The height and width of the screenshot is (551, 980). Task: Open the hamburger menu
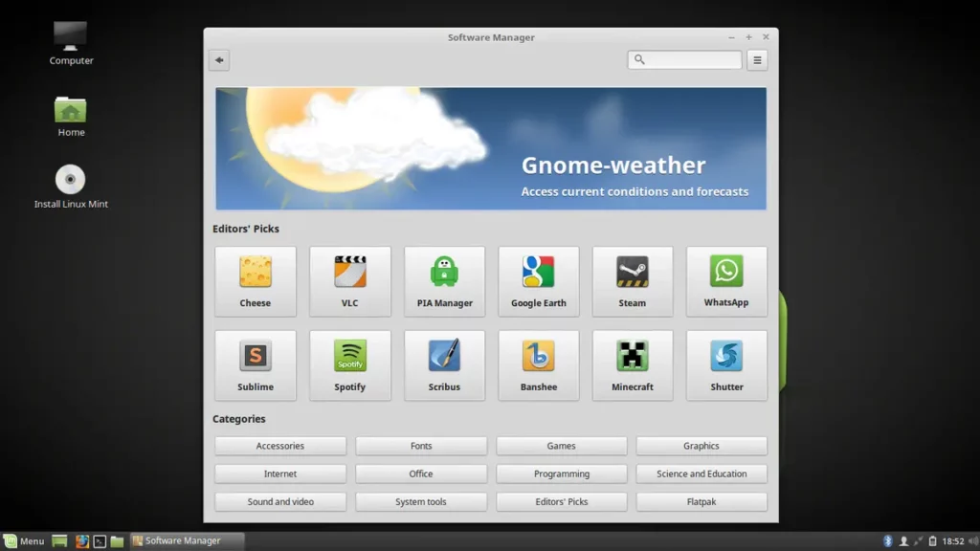point(757,59)
